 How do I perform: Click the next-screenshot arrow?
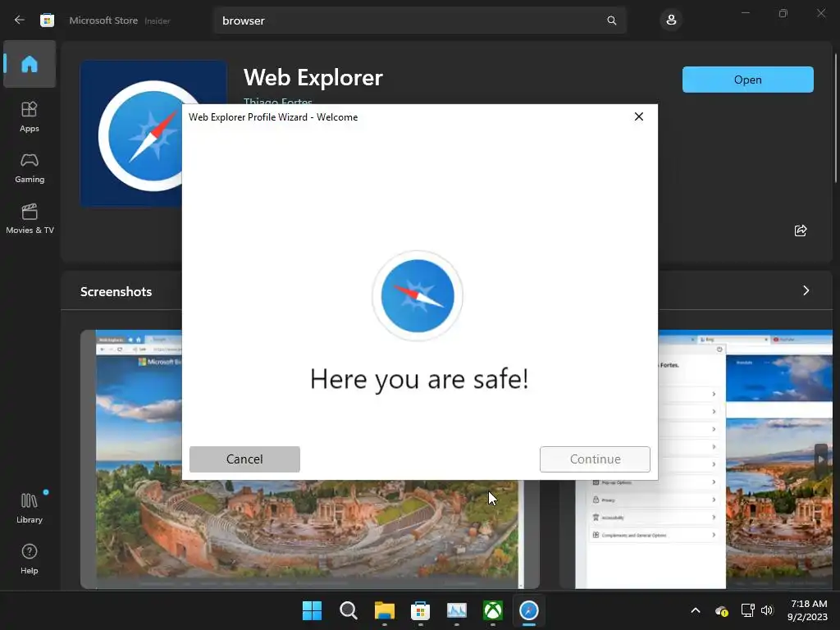[821, 459]
